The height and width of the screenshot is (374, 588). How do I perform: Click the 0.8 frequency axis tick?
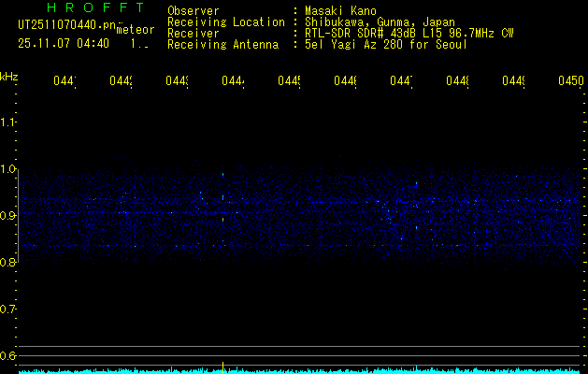point(9,263)
